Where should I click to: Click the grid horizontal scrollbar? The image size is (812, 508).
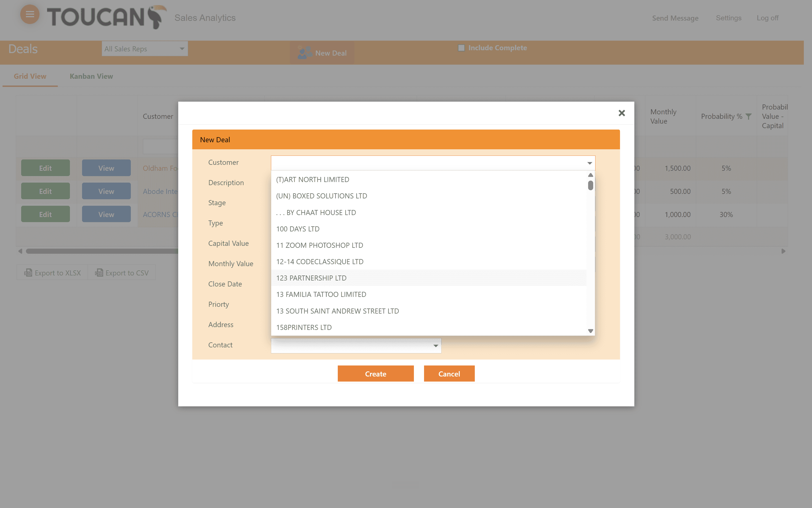102,251
